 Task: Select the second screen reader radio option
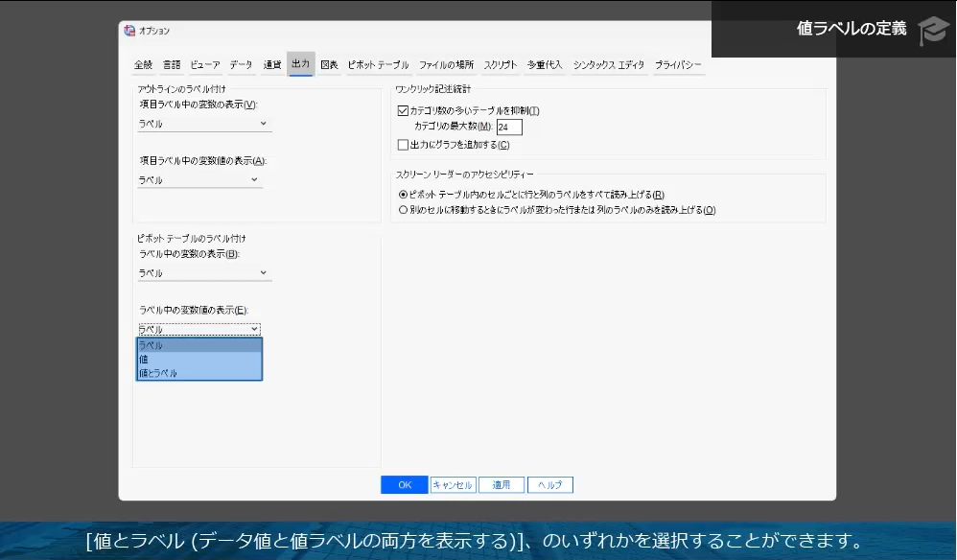[x=403, y=209]
